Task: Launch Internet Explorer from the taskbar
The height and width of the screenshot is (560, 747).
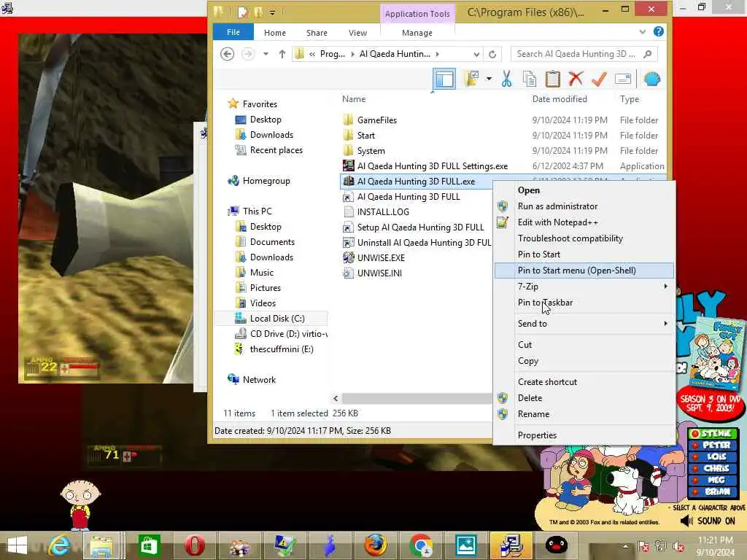Action: pyautogui.click(x=59, y=545)
